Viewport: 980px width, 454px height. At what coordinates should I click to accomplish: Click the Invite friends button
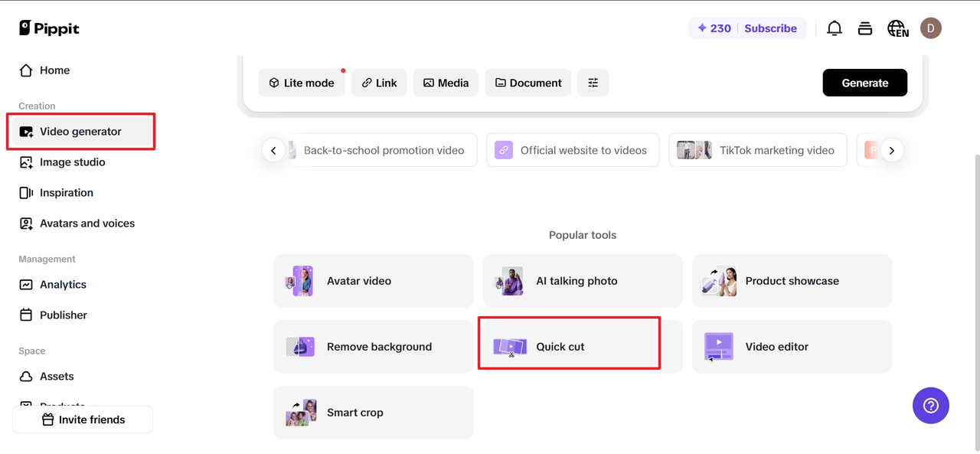(x=83, y=420)
